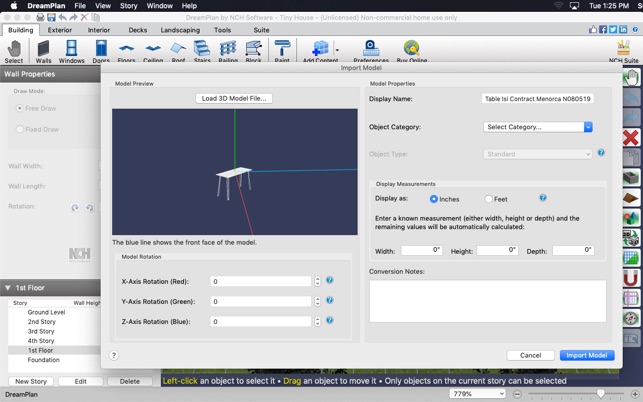The width and height of the screenshot is (643, 402).
Task: Open the Story menu in menu bar
Action: tap(129, 6)
